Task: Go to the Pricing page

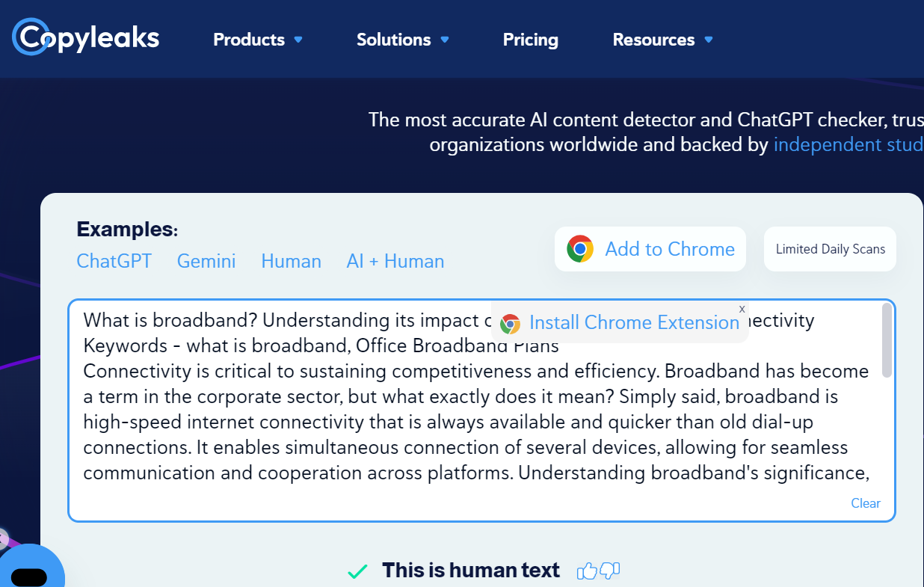Action: [531, 40]
